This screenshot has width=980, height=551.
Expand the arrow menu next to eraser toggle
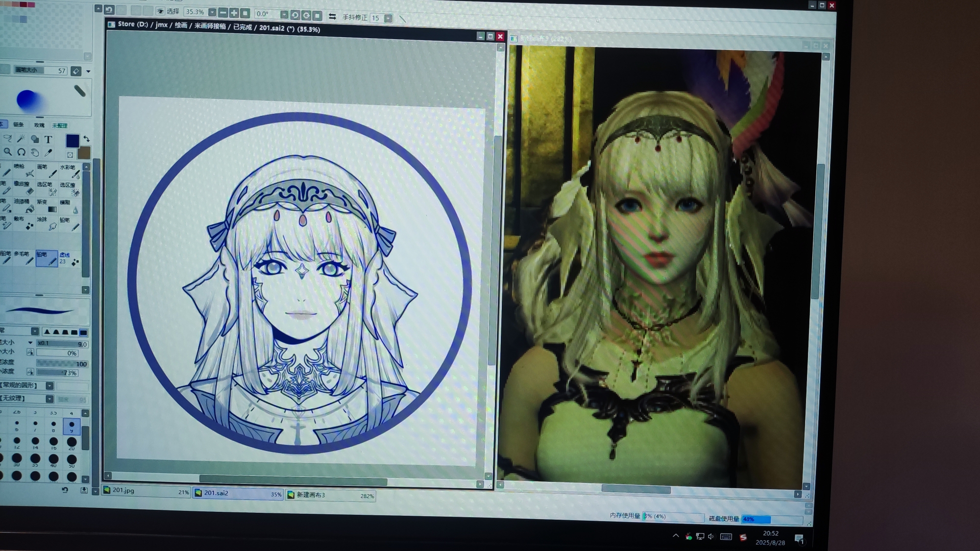click(x=88, y=72)
